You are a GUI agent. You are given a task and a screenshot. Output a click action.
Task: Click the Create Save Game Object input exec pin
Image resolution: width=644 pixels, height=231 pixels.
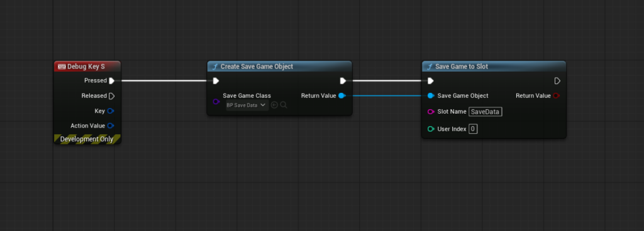(x=216, y=81)
